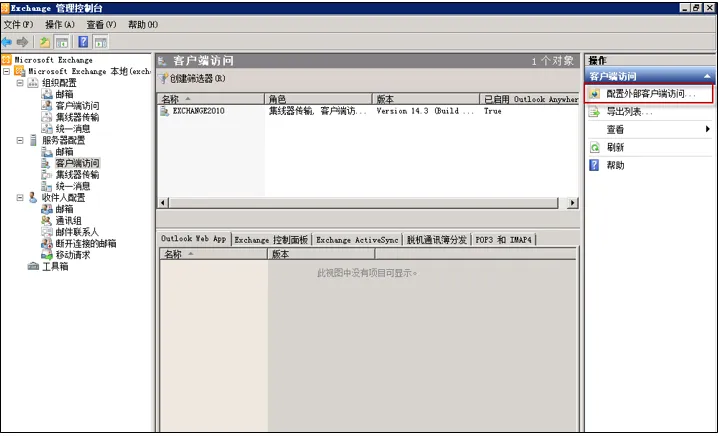Select Microsoft Exchange 本地 tree node
The height and width of the screenshot is (436, 718).
(89, 71)
